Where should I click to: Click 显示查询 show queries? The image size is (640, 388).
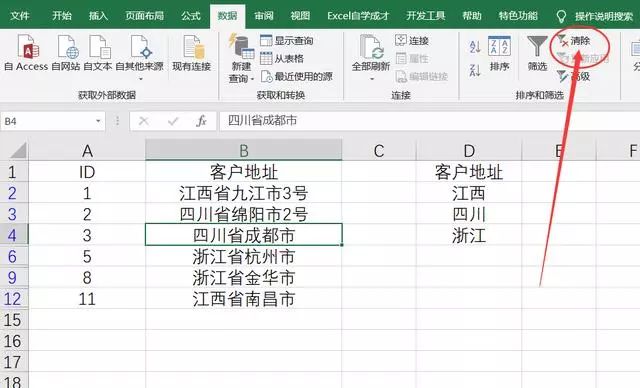point(287,40)
